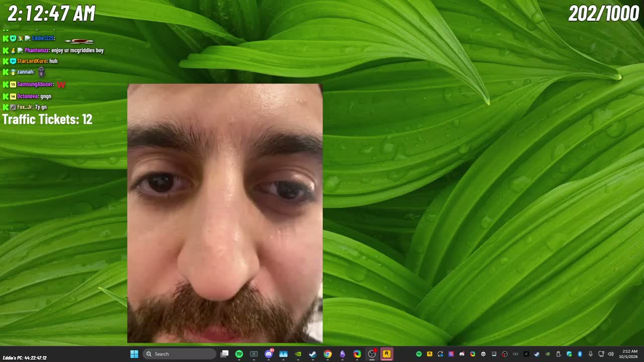Click the "Traffic Tickets: 12" counter text
The width and height of the screenshot is (644, 362).
[x=47, y=119]
